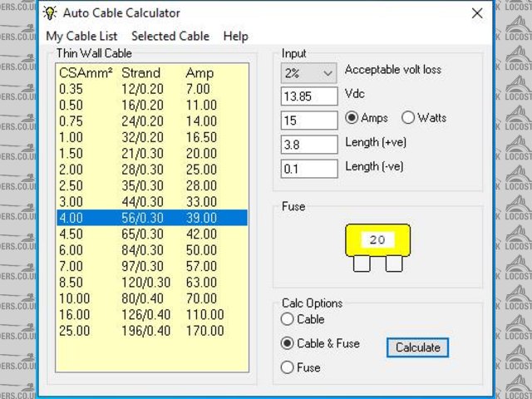Select the 25.00 mm² 196/0.40 cable row
Image resolution: width=532 pixels, height=399 pixels.
[x=152, y=331]
